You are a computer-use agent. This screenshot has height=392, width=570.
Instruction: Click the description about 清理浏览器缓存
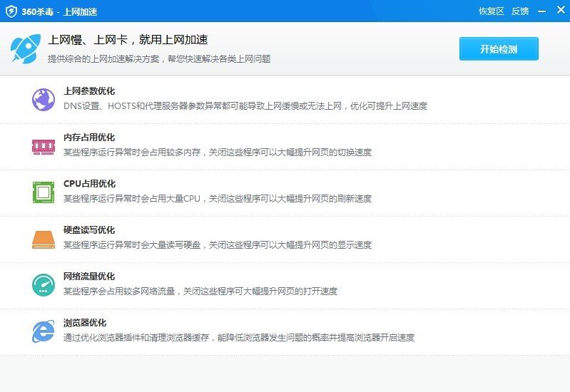coord(239,338)
